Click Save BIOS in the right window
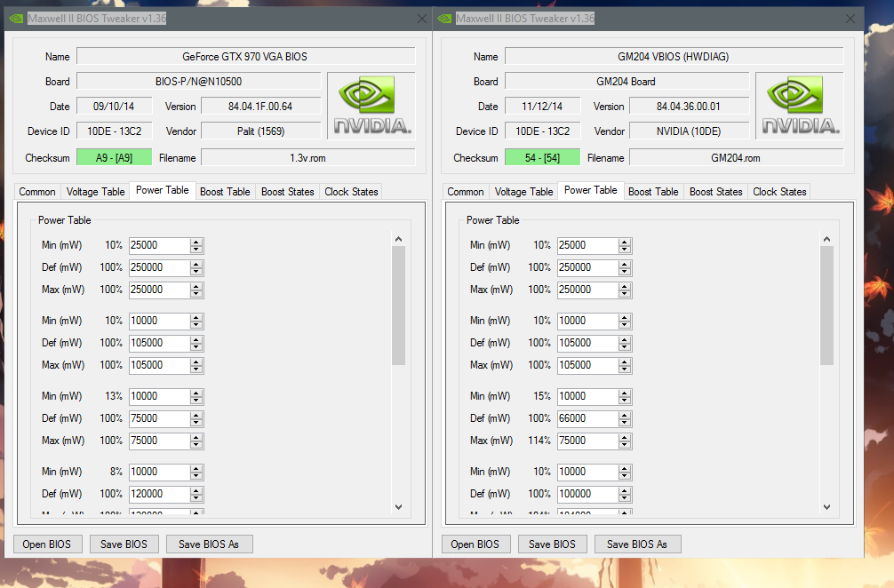The height and width of the screenshot is (588, 894). point(552,544)
